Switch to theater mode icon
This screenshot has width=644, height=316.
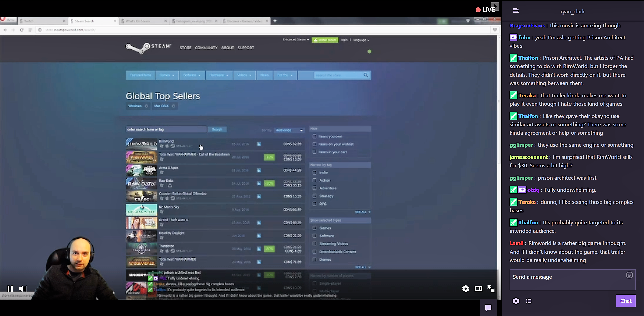(x=478, y=289)
